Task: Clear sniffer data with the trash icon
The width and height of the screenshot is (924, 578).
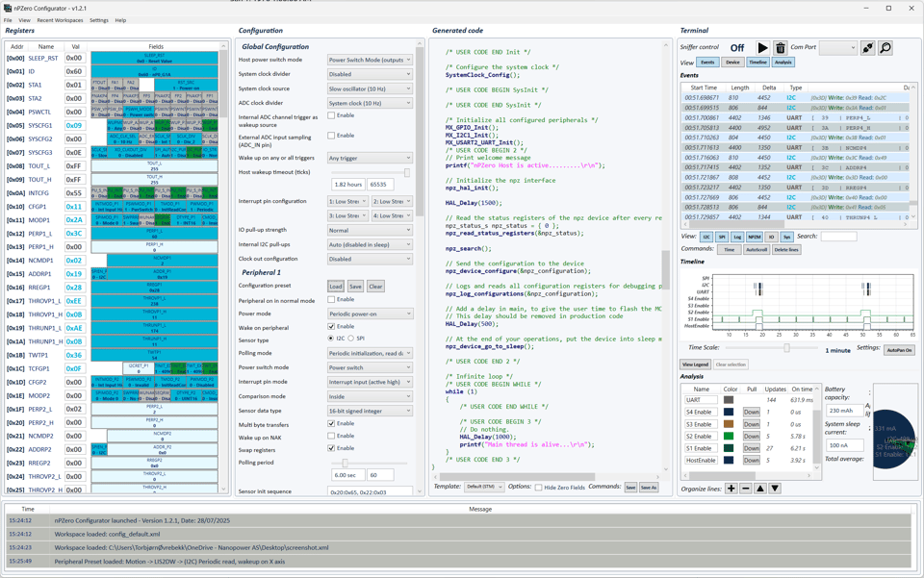Action: [781, 48]
